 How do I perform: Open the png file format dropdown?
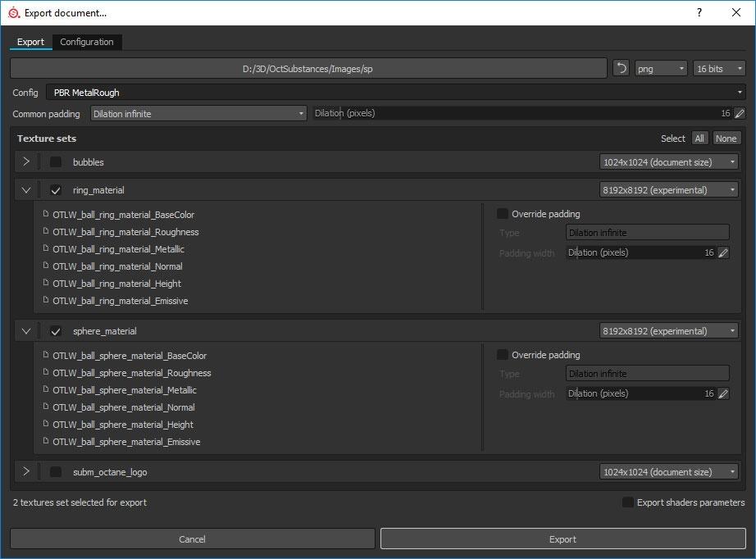click(661, 68)
